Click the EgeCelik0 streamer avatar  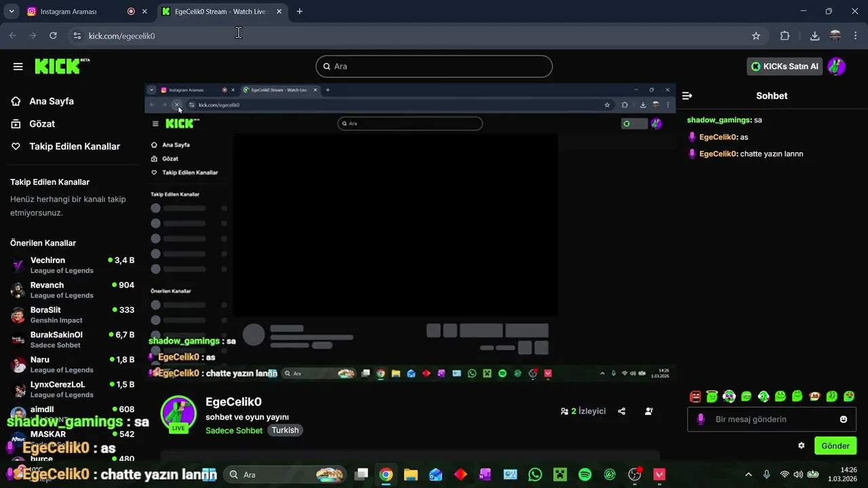178,413
